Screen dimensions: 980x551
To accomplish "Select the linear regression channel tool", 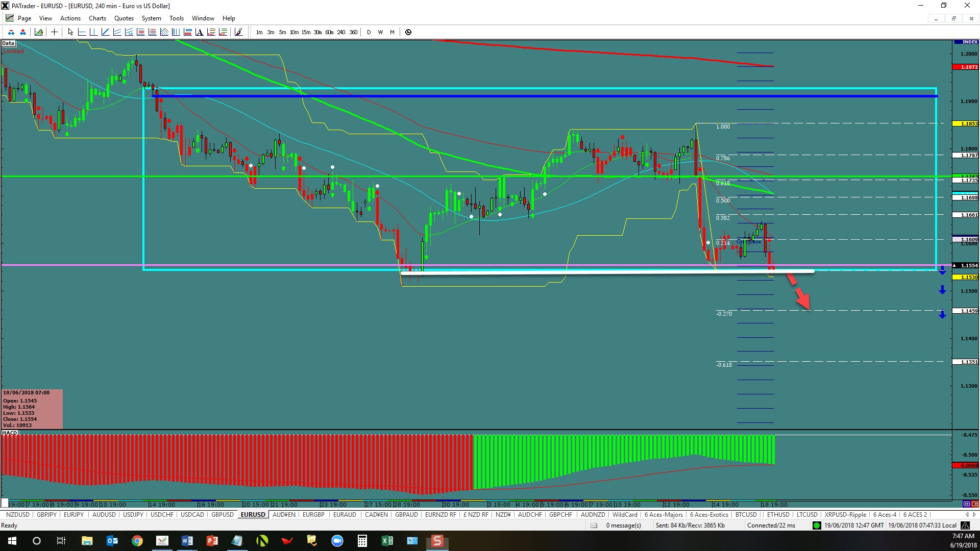I will pos(129,32).
